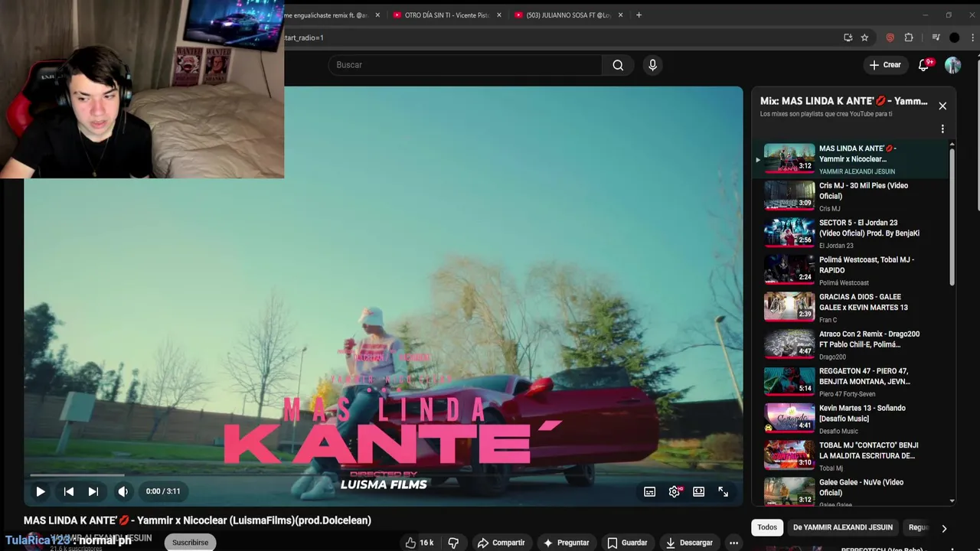Click the video progress bar
The width and height of the screenshot is (980, 551).
(x=383, y=475)
